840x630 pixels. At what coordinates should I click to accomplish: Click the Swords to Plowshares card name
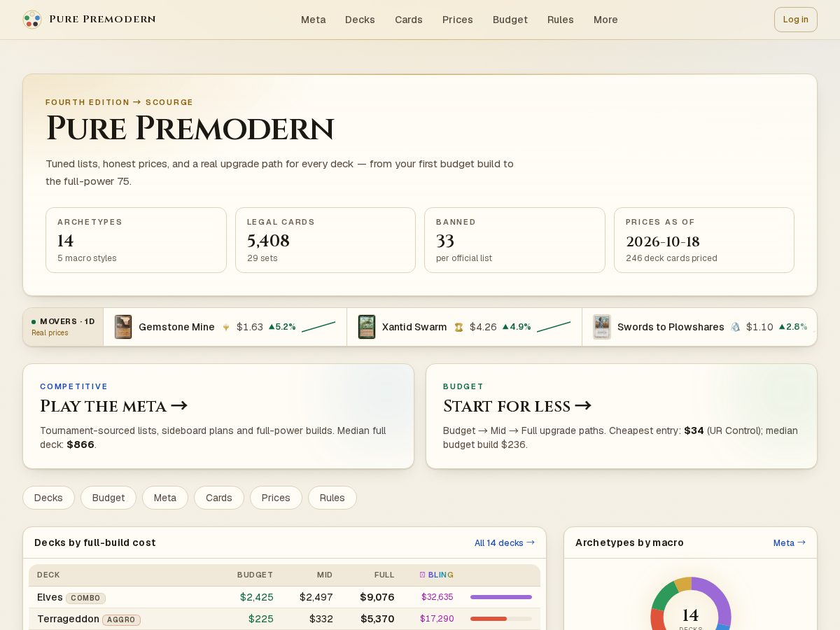[x=671, y=327]
